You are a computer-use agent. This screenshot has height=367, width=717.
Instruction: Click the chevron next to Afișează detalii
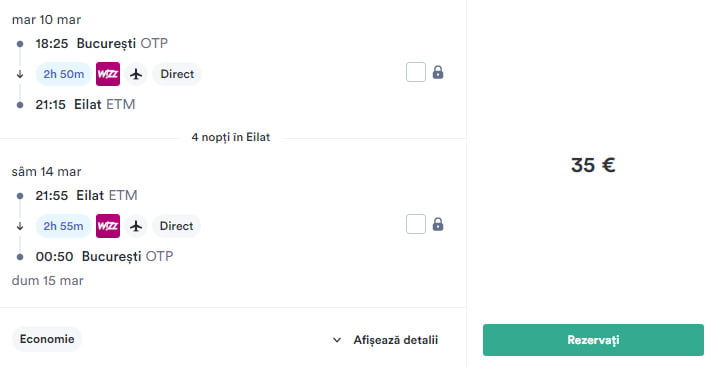coord(337,340)
